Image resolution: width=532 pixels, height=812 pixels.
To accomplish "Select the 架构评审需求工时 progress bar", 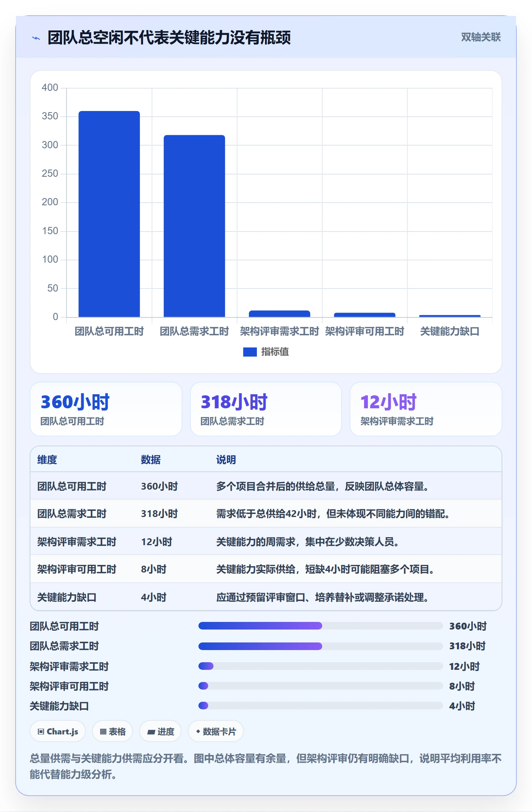I will click(x=321, y=666).
